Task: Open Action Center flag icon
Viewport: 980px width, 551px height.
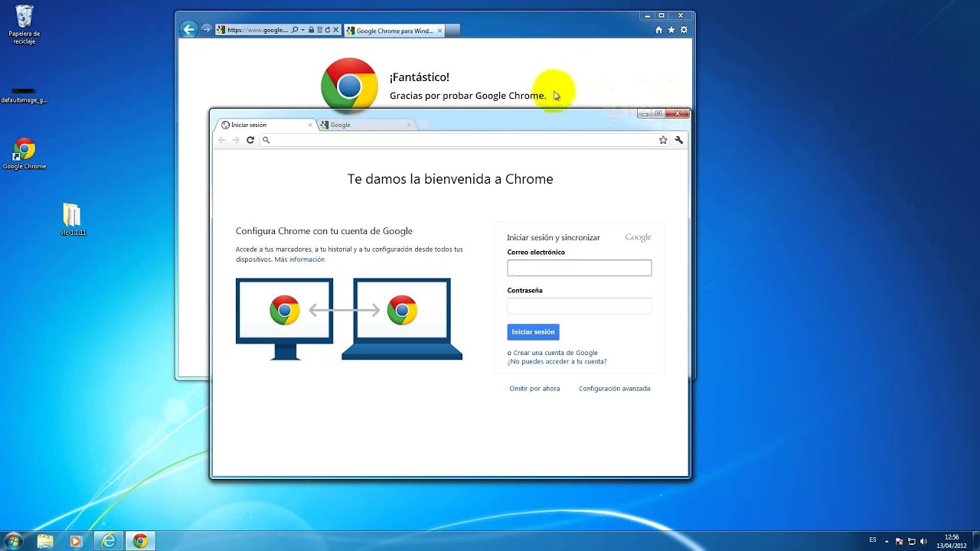Action: coord(900,541)
